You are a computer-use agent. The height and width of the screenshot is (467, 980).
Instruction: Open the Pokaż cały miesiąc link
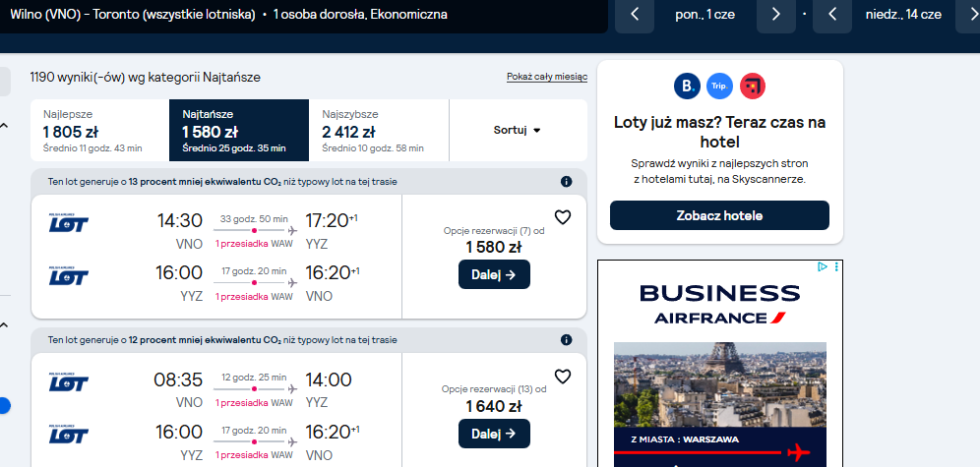[x=547, y=77]
